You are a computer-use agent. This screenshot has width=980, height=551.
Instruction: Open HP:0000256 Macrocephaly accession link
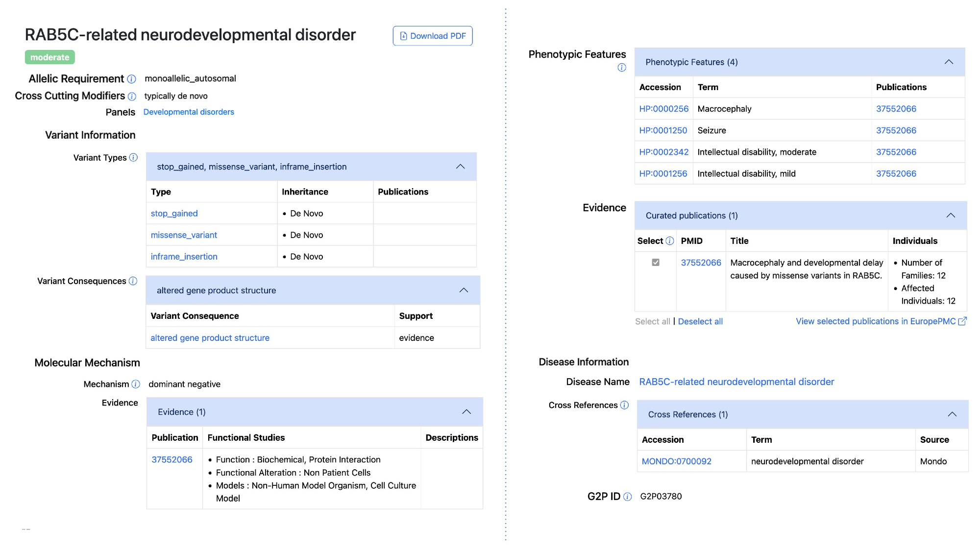tap(664, 109)
